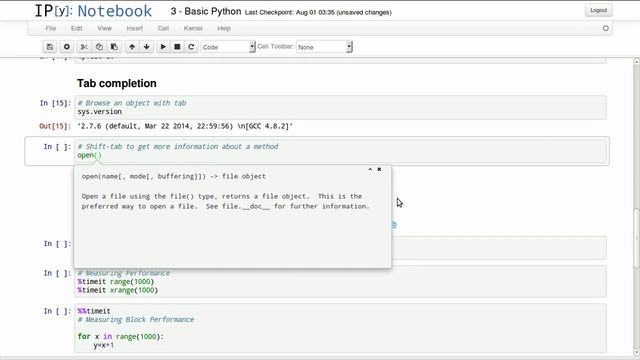640x360 pixels.
Task: Click the '%timeit xrange(1000)' line
Action: [118, 290]
